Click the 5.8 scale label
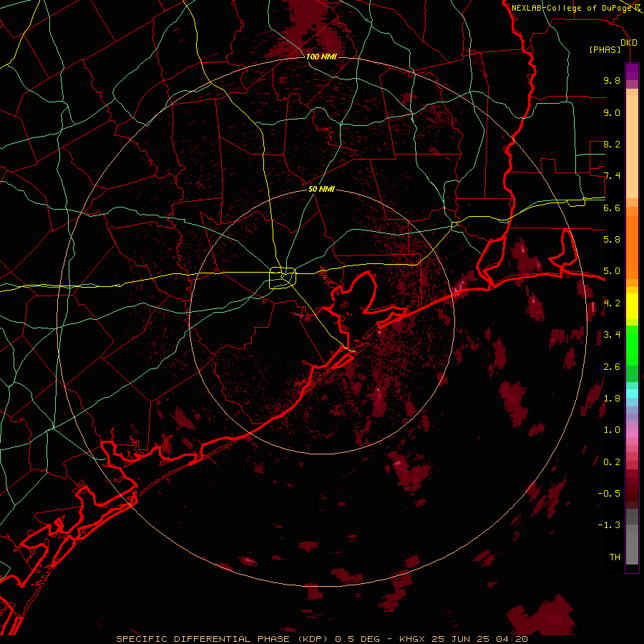Viewport: 644px width, 644px height. [612, 240]
